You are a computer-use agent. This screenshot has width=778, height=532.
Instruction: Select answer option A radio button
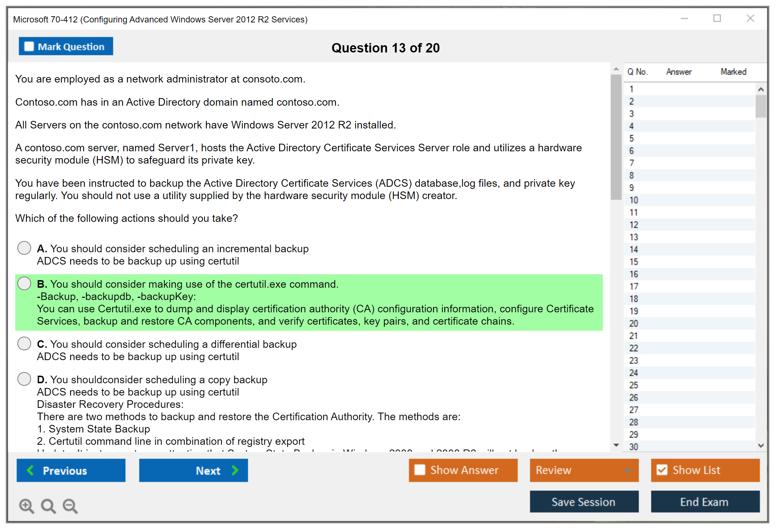24,248
